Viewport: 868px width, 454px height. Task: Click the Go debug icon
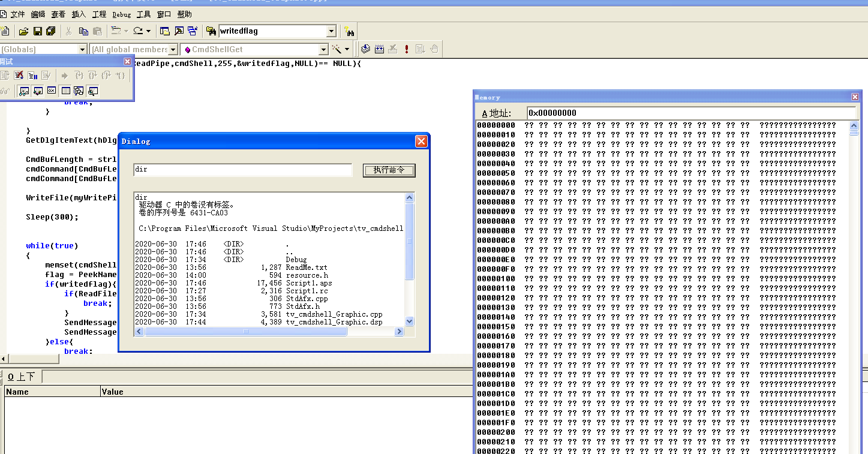(420, 49)
